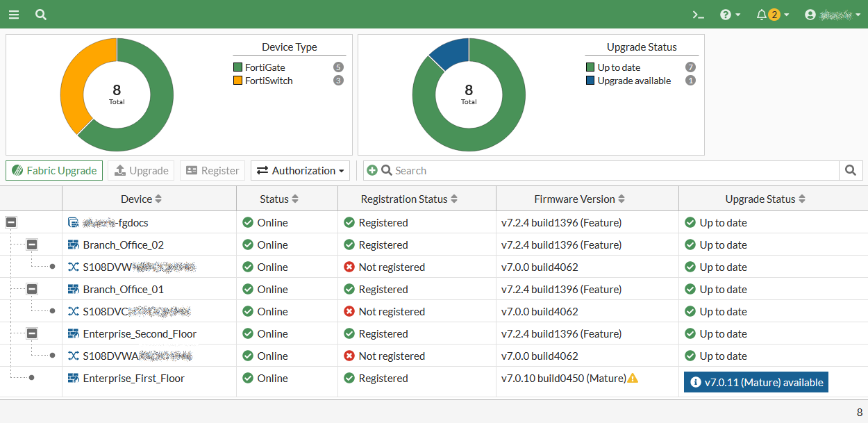Open the notifications bell with 2 alerts
This screenshot has width=868, height=423.
[x=771, y=15]
